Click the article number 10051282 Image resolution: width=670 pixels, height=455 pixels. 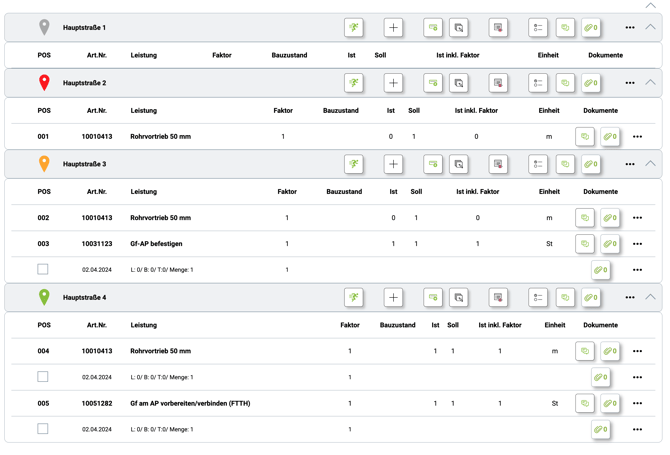pos(97,403)
